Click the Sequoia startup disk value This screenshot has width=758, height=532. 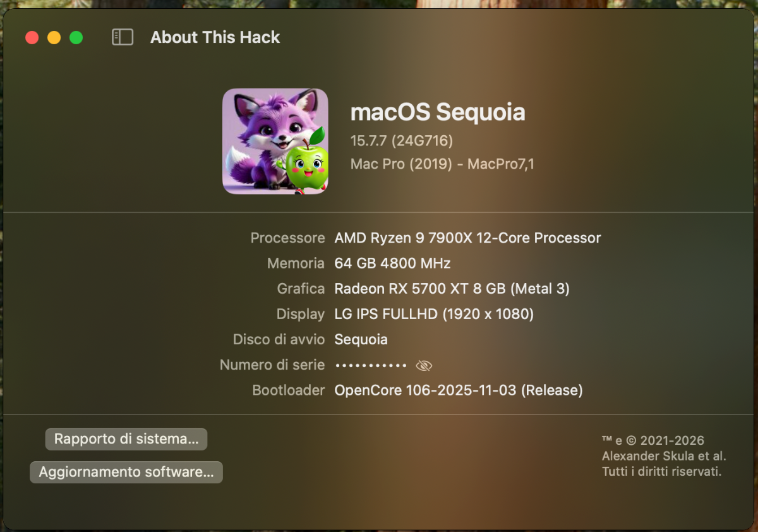click(x=361, y=339)
